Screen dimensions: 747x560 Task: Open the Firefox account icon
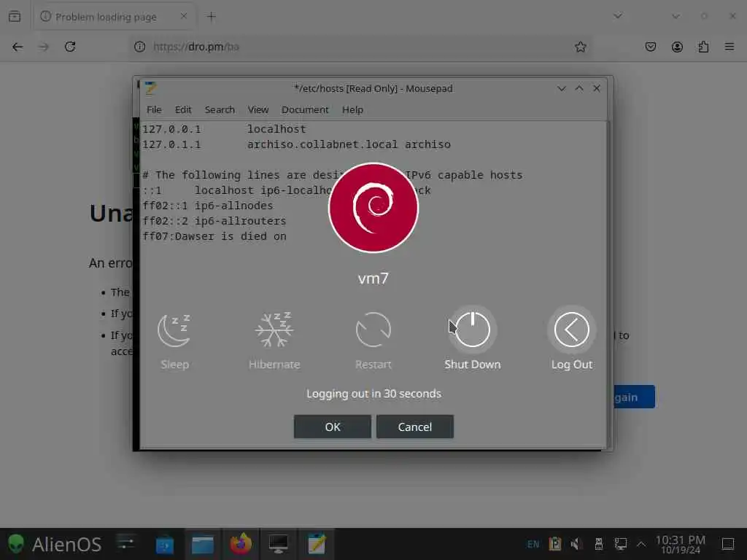(677, 47)
